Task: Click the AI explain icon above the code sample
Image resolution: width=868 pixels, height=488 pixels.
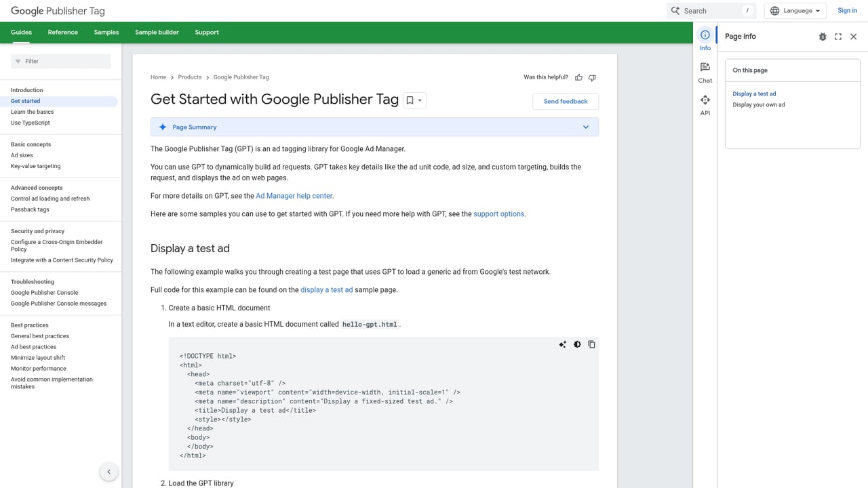Action: click(563, 344)
